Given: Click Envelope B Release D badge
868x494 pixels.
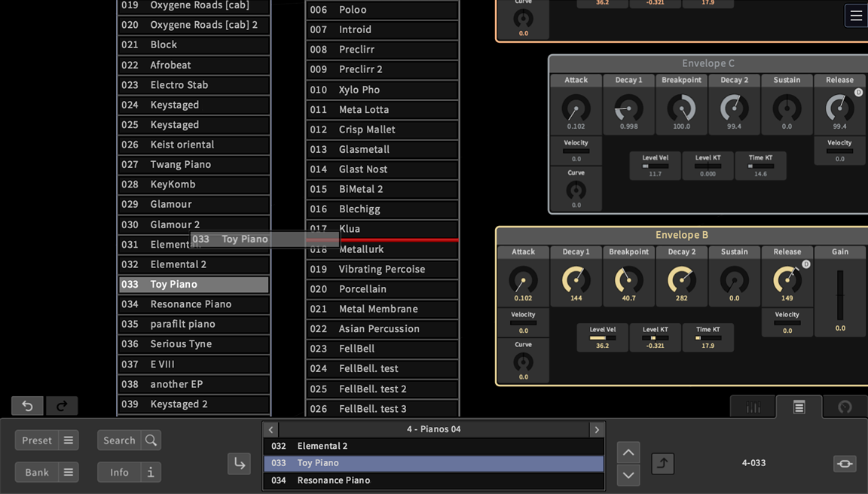Looking at the screenshot, I should pos(806,264).
